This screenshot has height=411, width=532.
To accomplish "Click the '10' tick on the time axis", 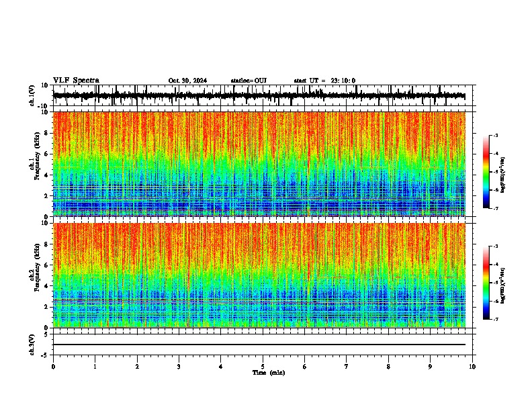I will coord(472,367).
